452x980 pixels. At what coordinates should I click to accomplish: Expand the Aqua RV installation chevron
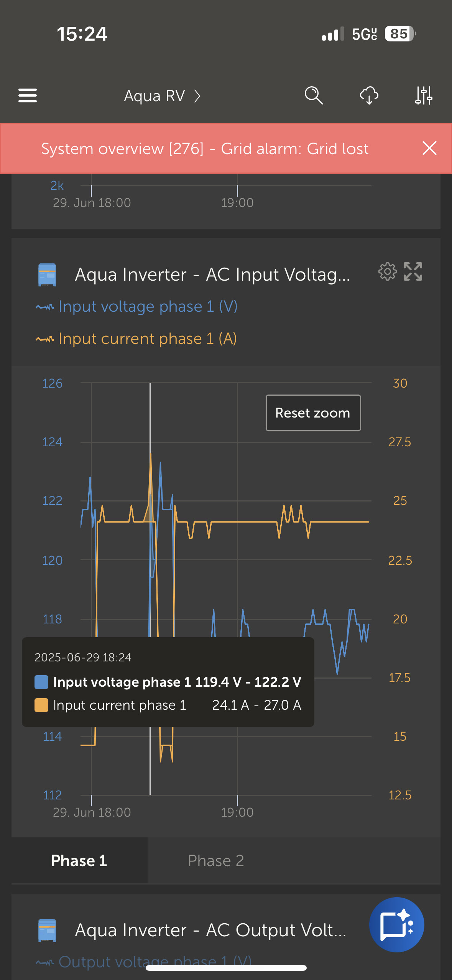pos(197,96)
